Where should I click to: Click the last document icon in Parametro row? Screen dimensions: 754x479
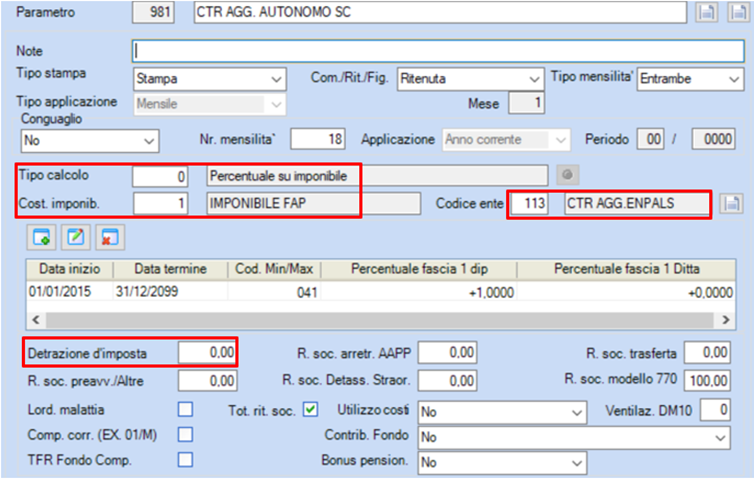[739, 12]
